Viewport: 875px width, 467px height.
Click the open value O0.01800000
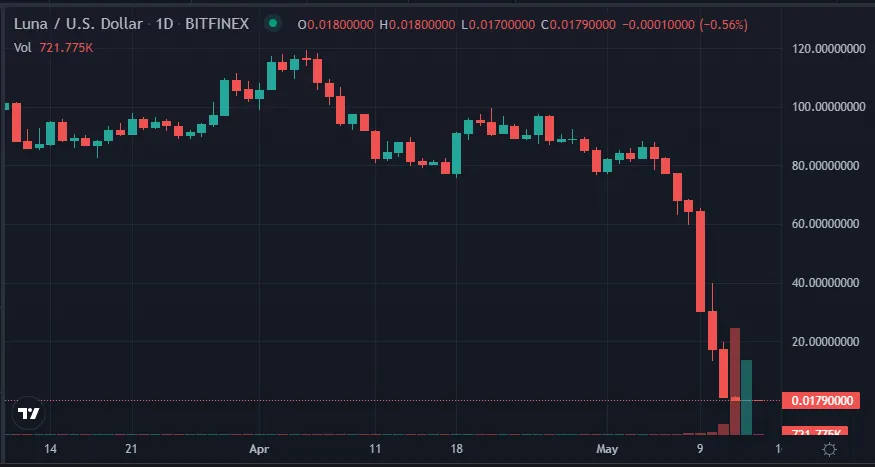click(335, 25)
